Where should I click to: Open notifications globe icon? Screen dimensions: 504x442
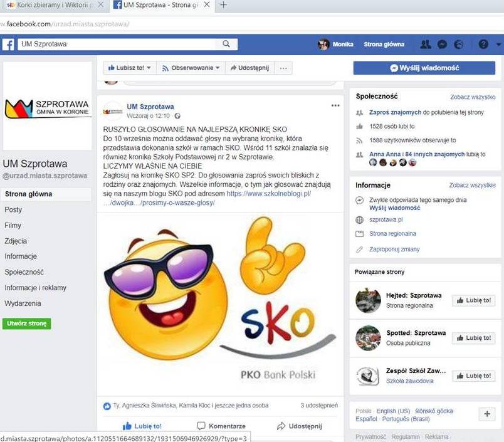459,44
